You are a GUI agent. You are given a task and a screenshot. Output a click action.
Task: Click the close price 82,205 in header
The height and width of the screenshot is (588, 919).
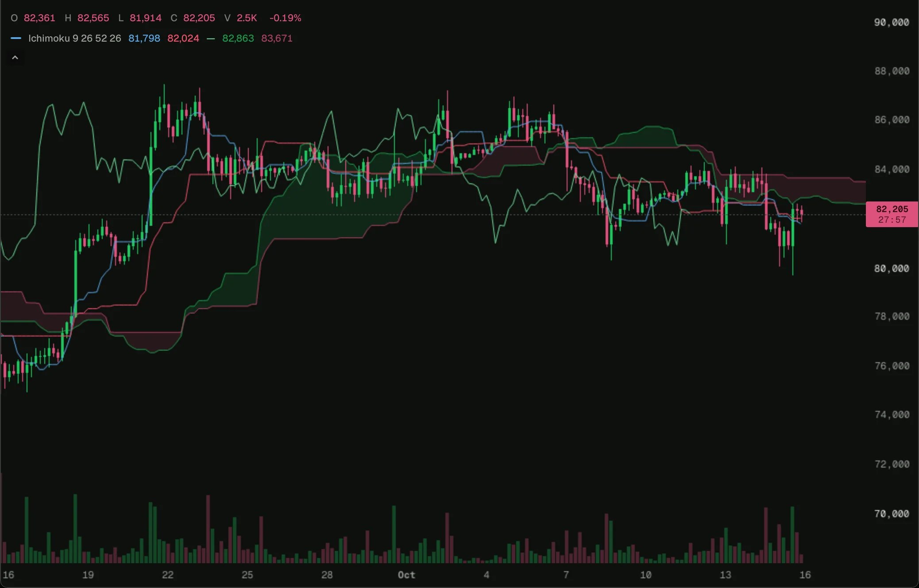coord(199,18)
